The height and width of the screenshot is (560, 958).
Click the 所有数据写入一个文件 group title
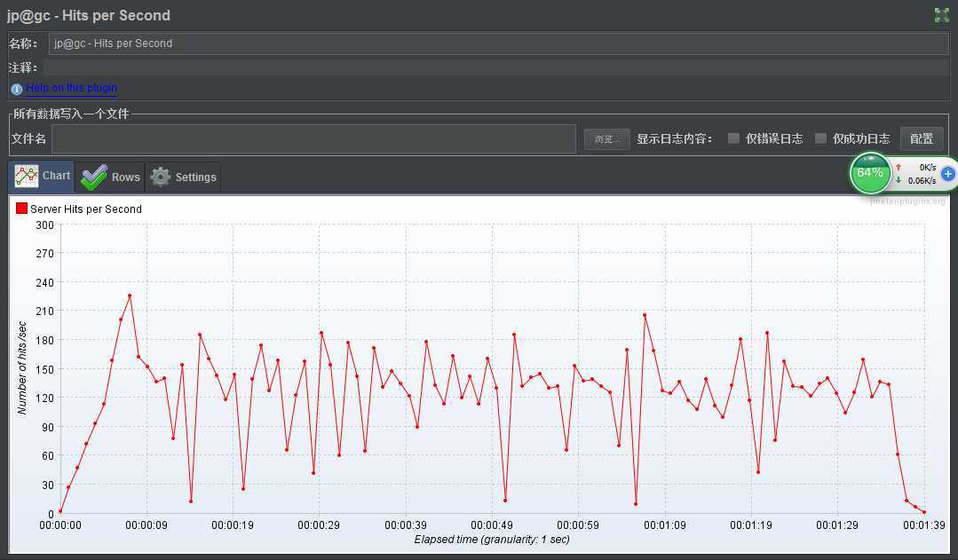pos(71,114)
